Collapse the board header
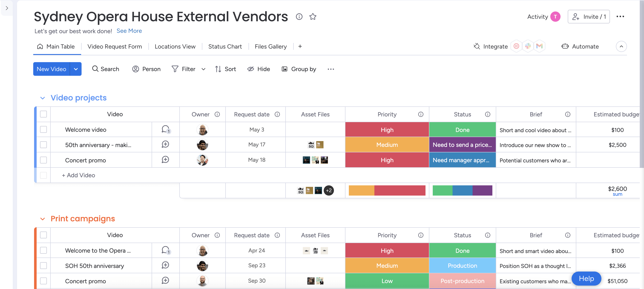 click(x=621, y=46)
